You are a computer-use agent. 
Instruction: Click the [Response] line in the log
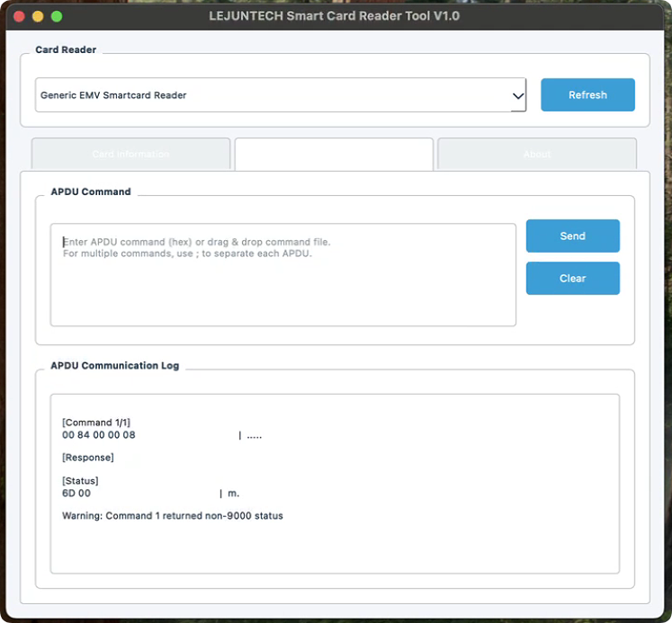88,458
